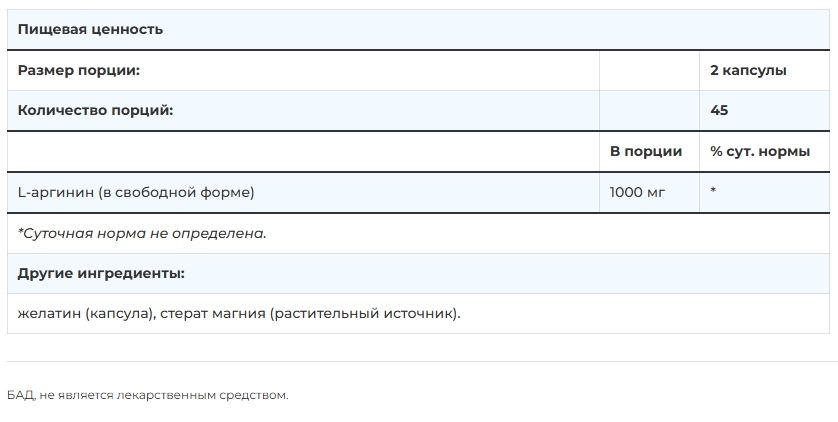Image resolution: width=838 pixels, height=422 pixels.
Task: Click the empty middle cell in "Количество порций" row
Action: [649, 111]
